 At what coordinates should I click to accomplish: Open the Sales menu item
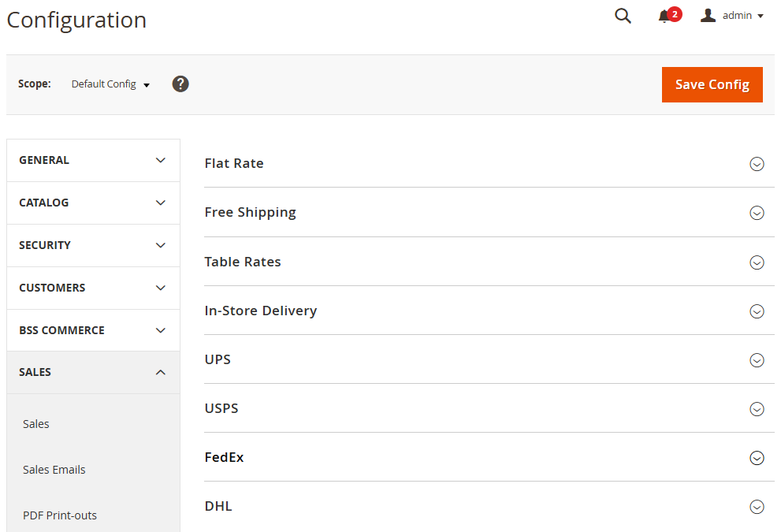coord(36,424)
